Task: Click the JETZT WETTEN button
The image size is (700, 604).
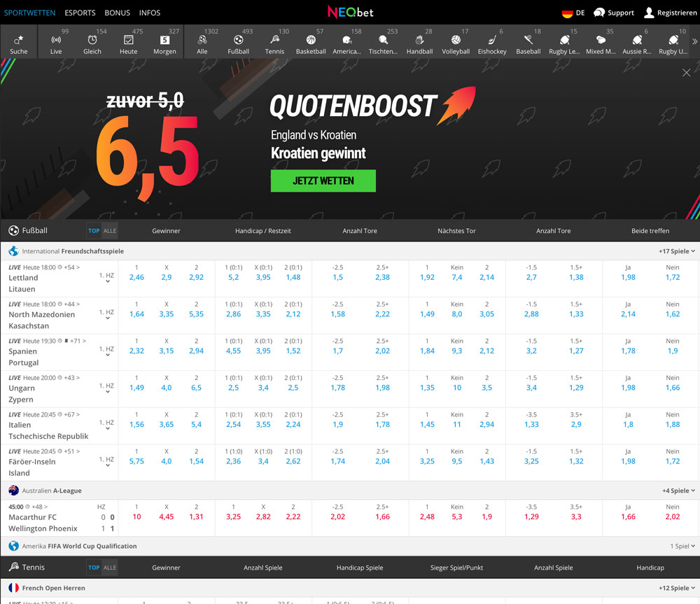Action: click(x=323, y=181)
